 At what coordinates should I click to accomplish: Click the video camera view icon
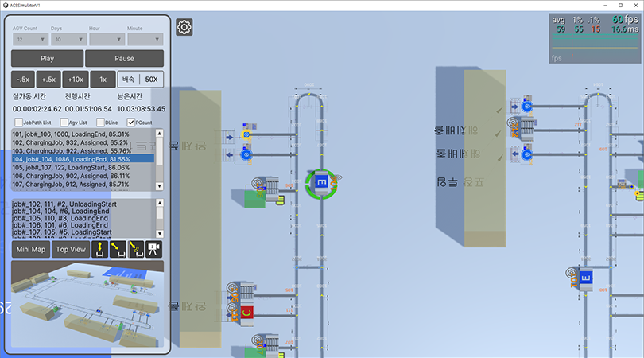coord(154,249)
